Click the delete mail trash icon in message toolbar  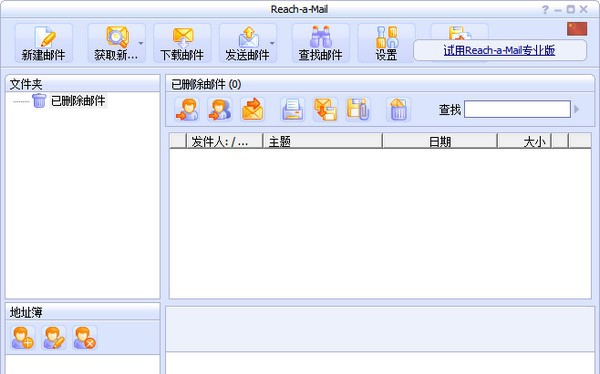click(x=398, y=109)
